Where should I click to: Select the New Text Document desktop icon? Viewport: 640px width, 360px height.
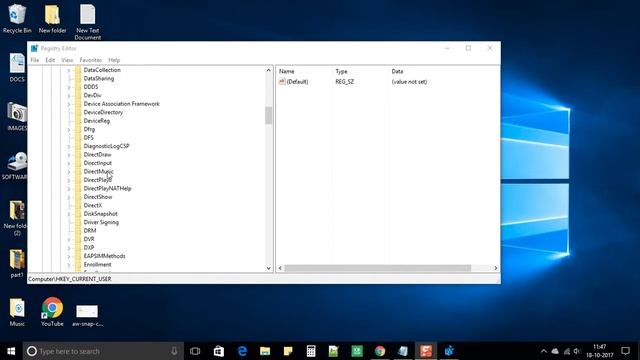pyautogui.click(x=87, y=22)
